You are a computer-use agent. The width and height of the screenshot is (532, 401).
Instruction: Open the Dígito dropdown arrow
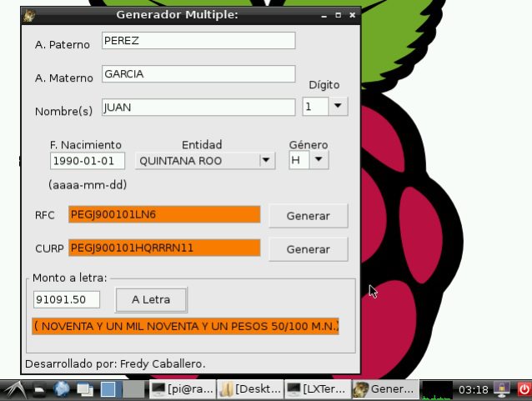tap(338, 106)
